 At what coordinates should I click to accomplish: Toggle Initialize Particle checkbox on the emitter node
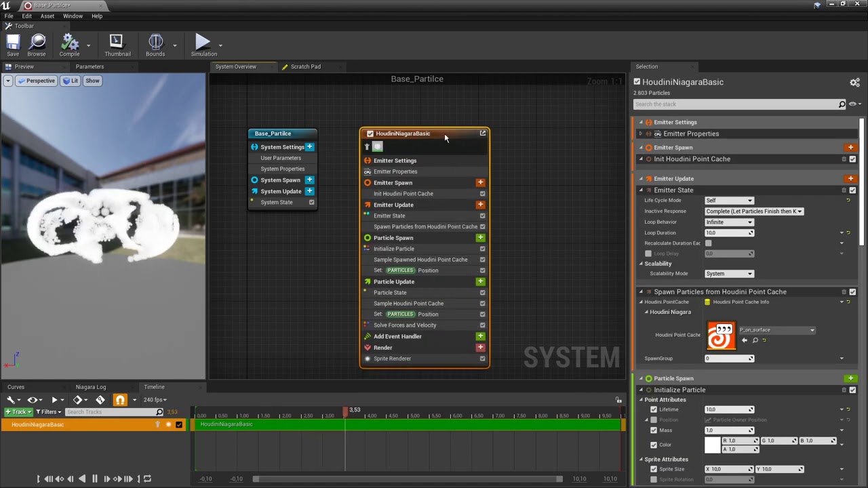(482, 249)
